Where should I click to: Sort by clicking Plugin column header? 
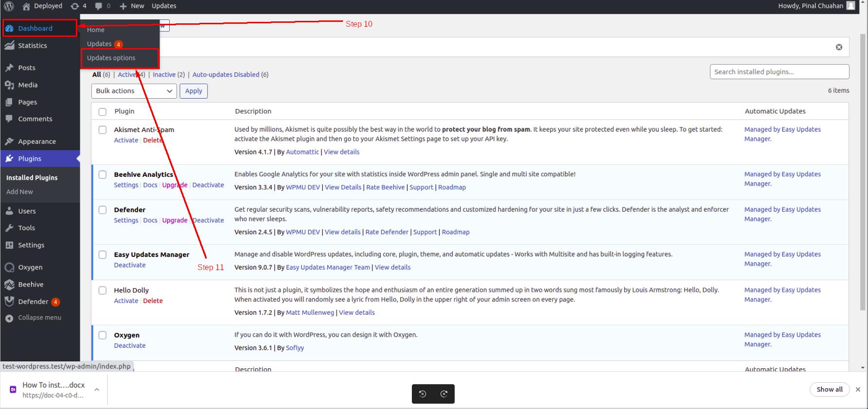click(124, 111)
